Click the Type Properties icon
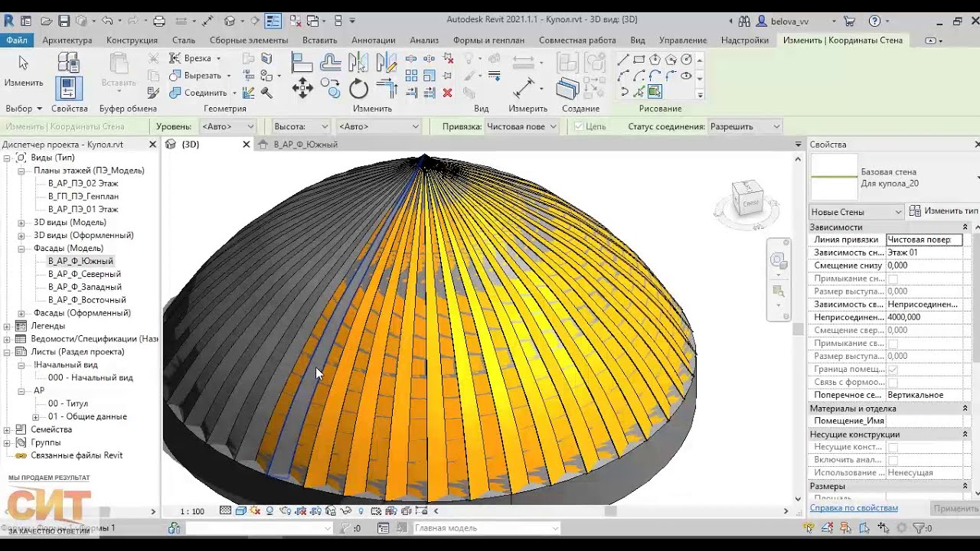 (x=68, y=63)
